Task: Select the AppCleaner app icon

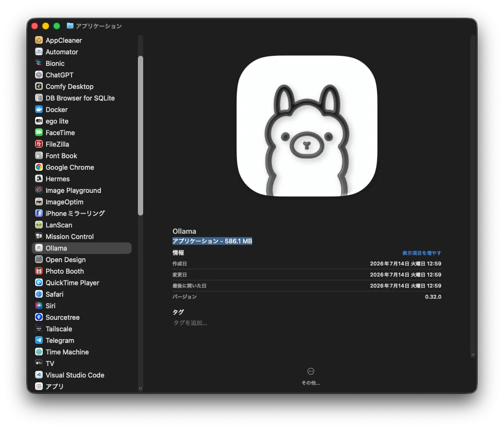Action: coord(39,40)
